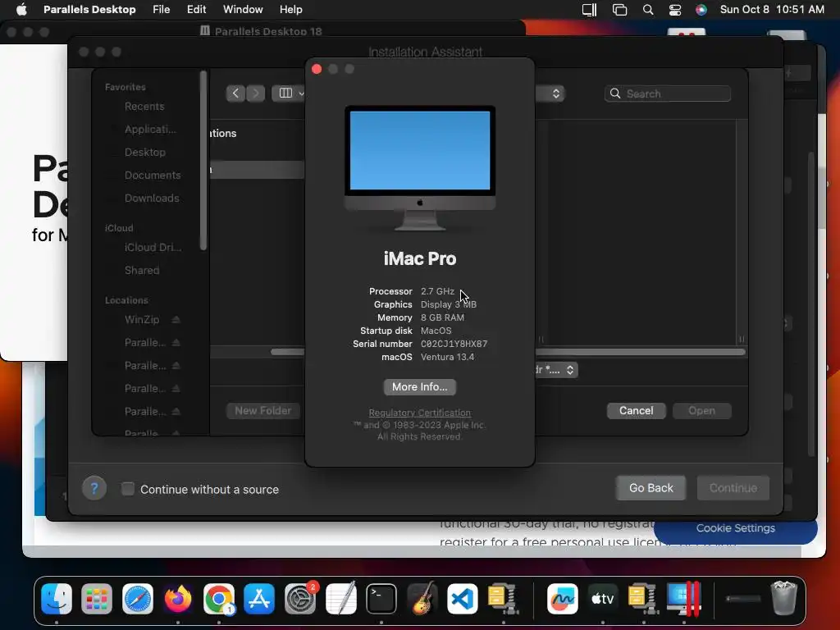Go forward in the file browser
The image size is (840, 630).
(256, 94)
